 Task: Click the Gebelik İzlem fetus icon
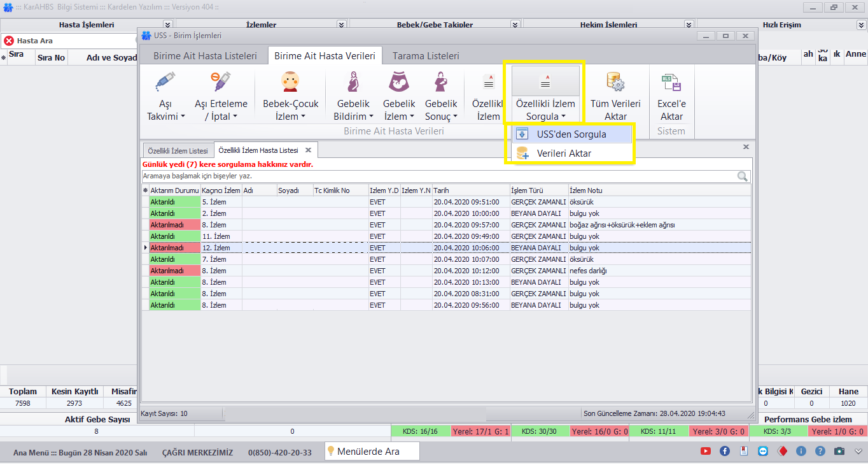[398, 82]
